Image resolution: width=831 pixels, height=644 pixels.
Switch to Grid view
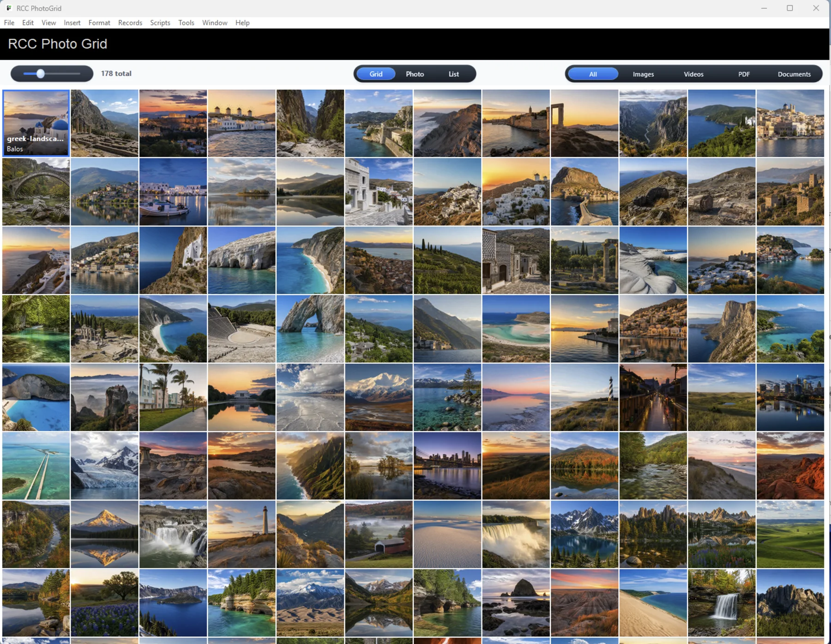pyautogui.click(x=376, y=74)
